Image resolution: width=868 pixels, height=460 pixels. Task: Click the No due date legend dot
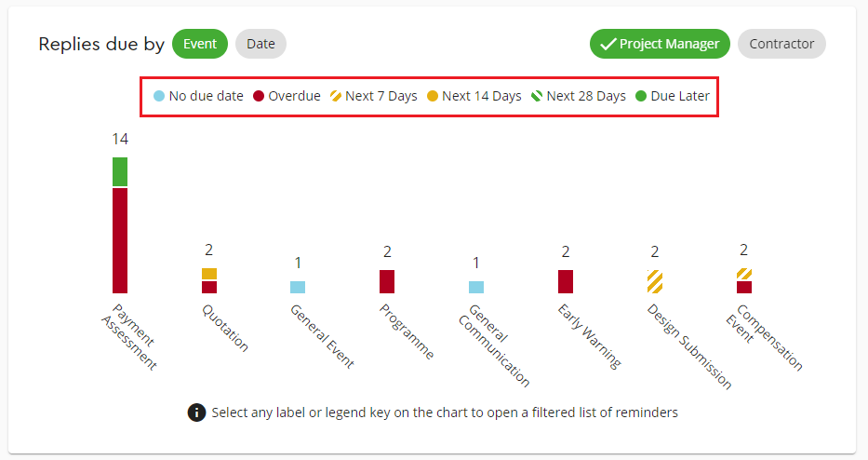159,96
